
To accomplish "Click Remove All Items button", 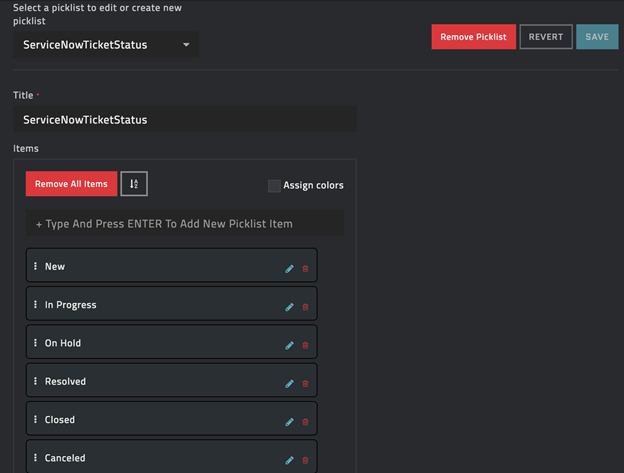I will [x=72, y=184].
